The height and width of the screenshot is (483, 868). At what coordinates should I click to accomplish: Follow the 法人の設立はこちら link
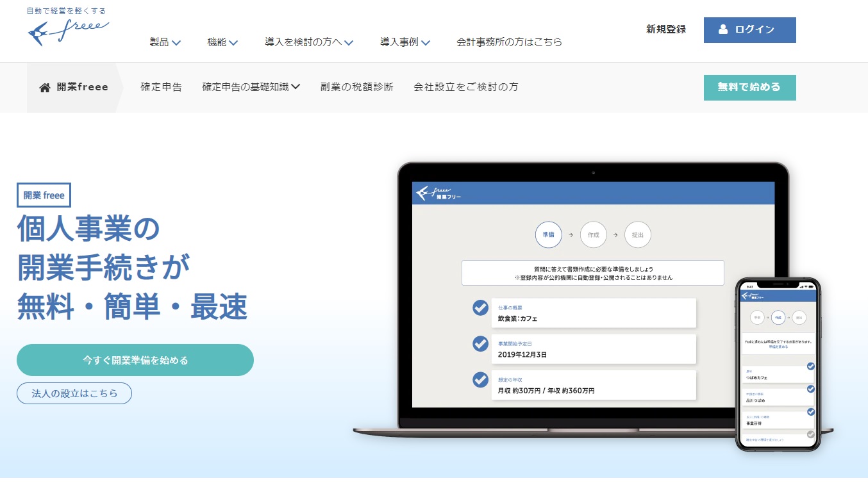[x=74, y=393]
